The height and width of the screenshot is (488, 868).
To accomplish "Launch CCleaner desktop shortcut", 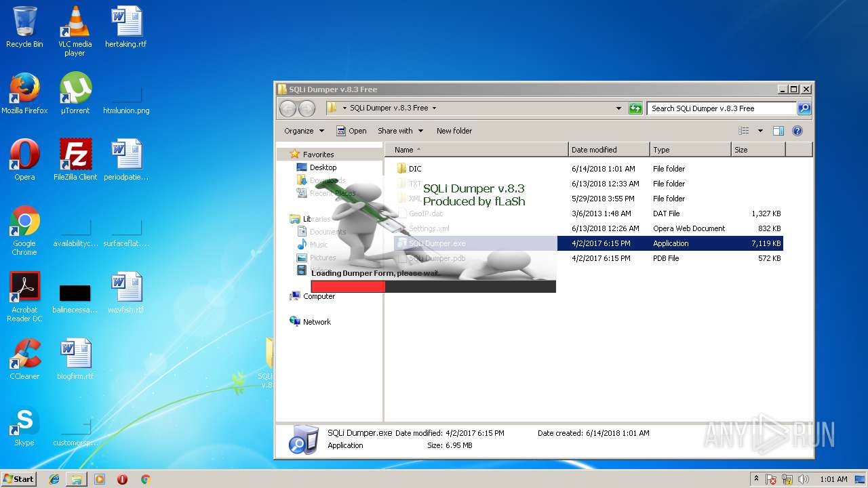I will coord(24,359).
